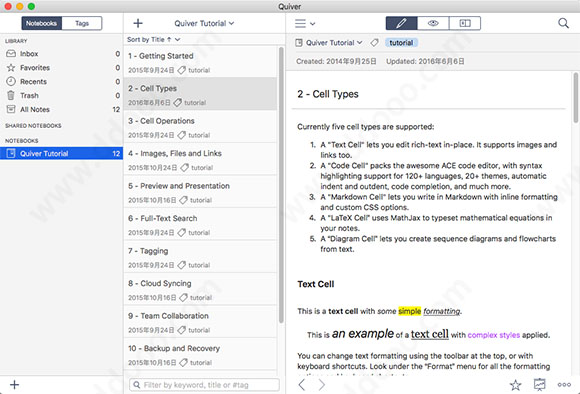Open All Notes in the library

[x=61, y=110]
